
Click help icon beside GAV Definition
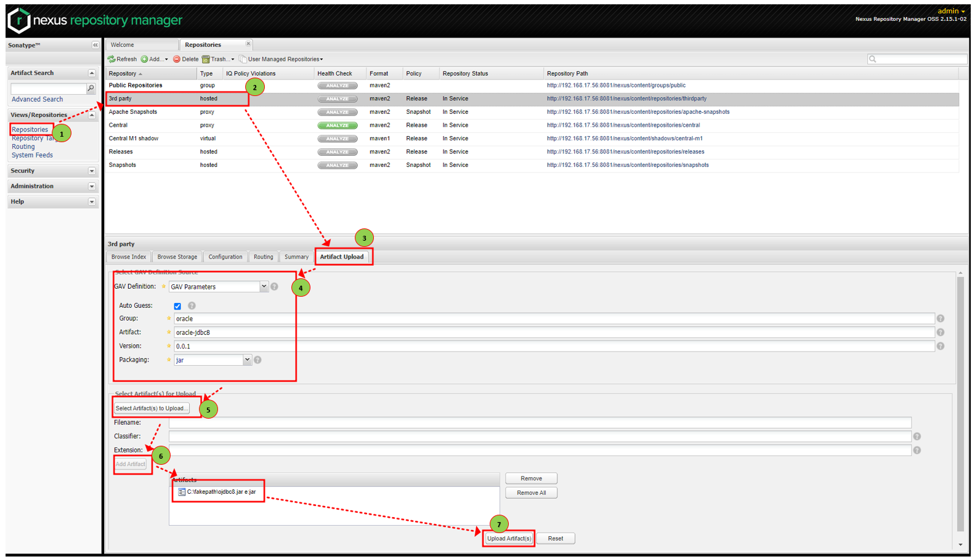pyautogui.click(x=274, y=287)
